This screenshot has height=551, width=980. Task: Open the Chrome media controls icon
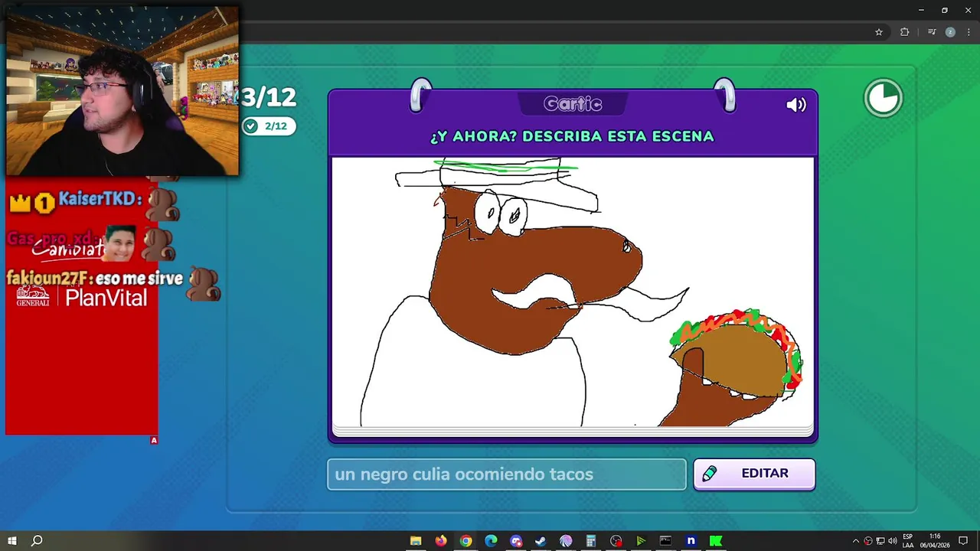tap(932, 32)
